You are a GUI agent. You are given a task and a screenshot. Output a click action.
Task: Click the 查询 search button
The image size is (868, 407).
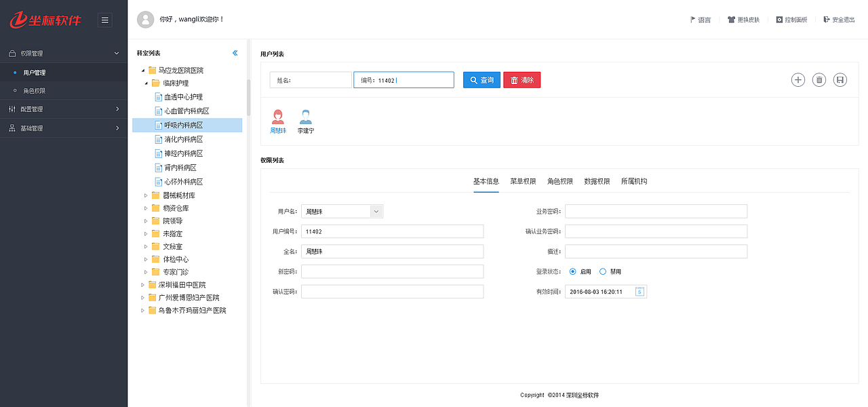[481, 80]
